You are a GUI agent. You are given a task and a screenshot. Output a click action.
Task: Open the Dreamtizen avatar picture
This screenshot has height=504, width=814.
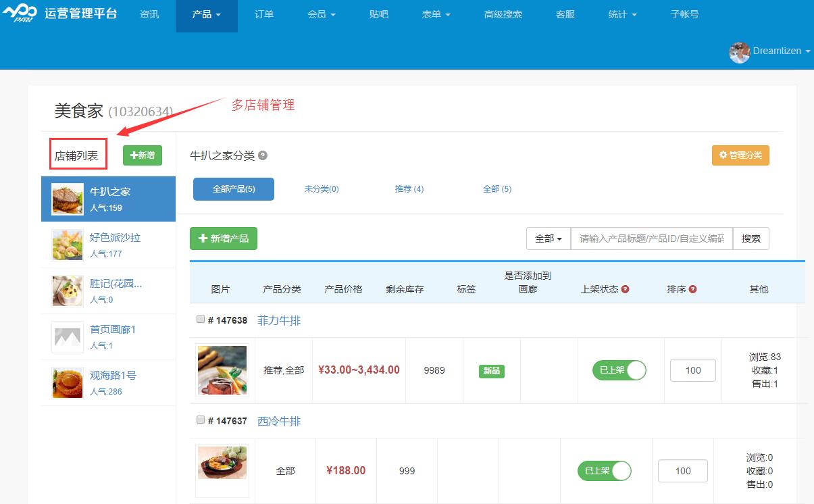740,52
